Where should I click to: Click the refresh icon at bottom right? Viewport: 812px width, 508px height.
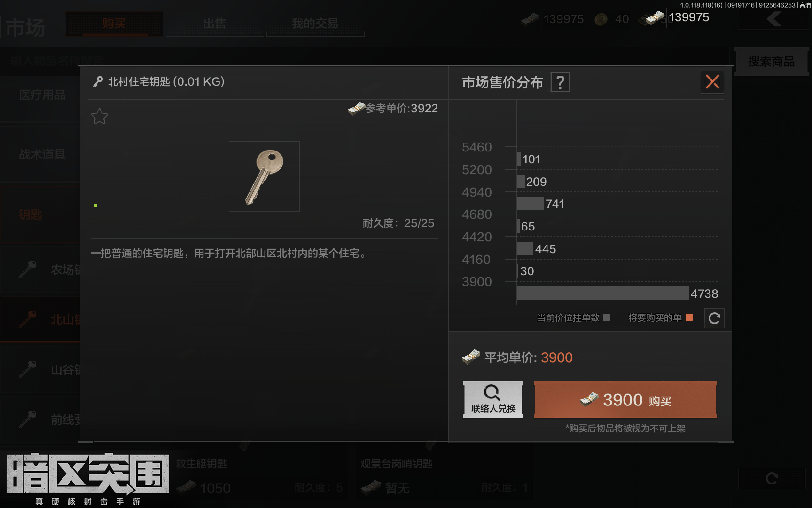tap(772, 478)
